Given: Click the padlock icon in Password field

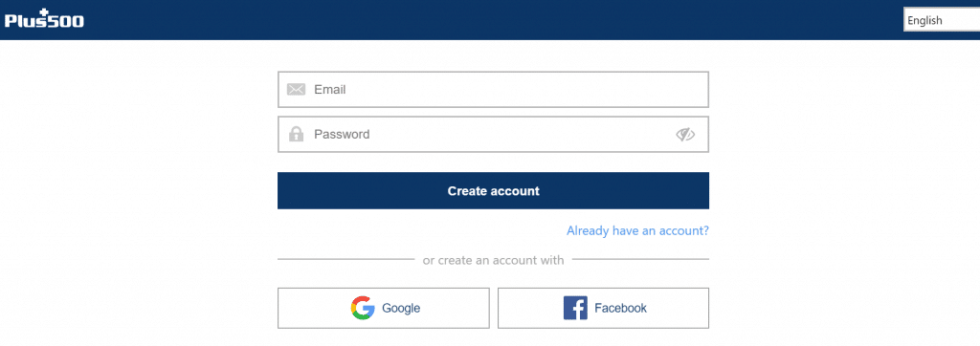Looking at the screenshot, I should pyautogui.click(x=296, y=134).
